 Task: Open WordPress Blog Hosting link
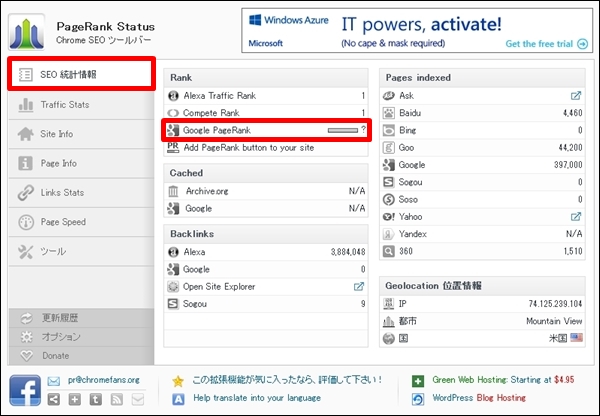click(x=479, y=398)
